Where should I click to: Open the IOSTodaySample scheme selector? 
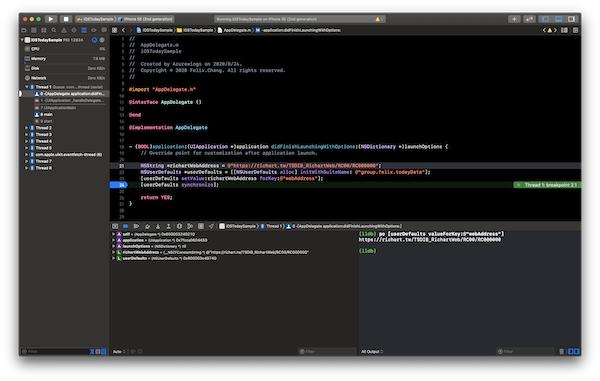96,19
